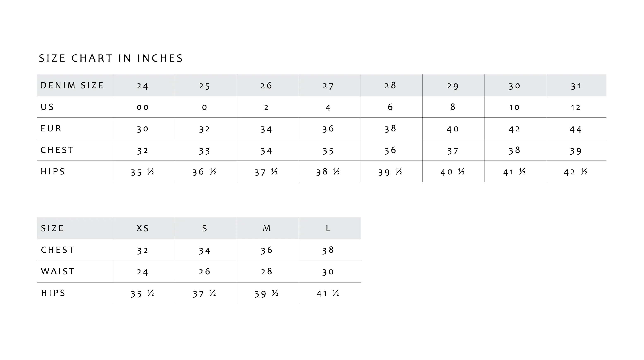Image resolution: width=644 pixels, height=360 pixels.
Task: Click the EUR row label
Action: 51,128
